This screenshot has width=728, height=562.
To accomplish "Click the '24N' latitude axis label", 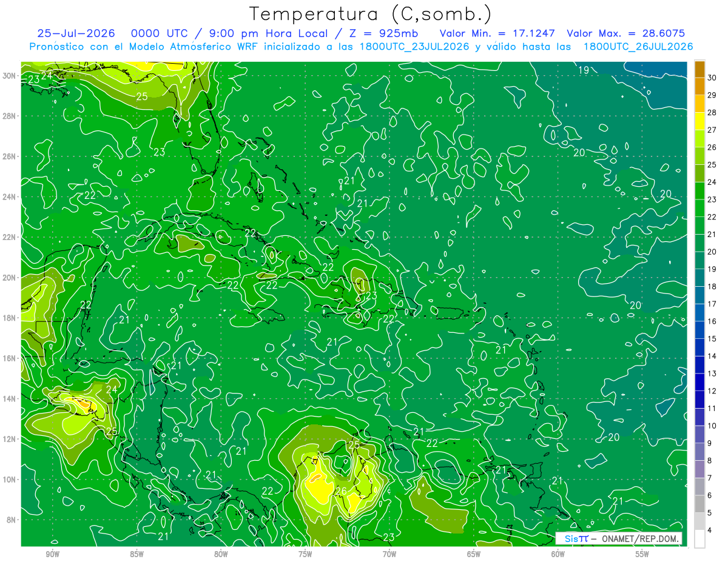I will coord(10,197).
